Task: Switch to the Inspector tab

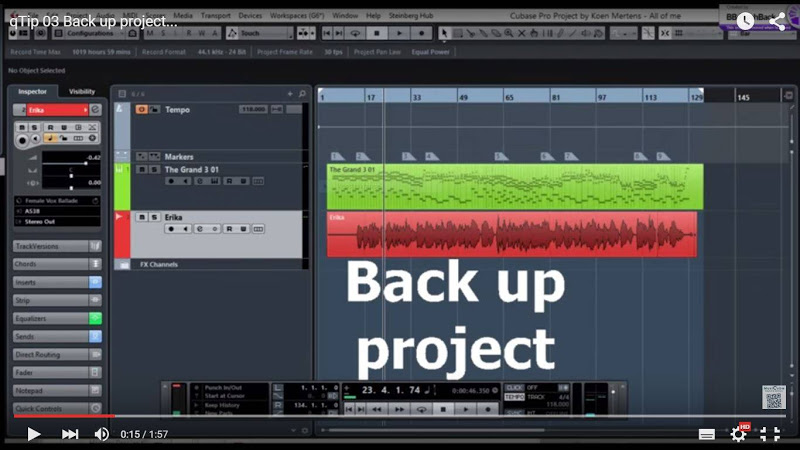Action: (x=32, y=91)
